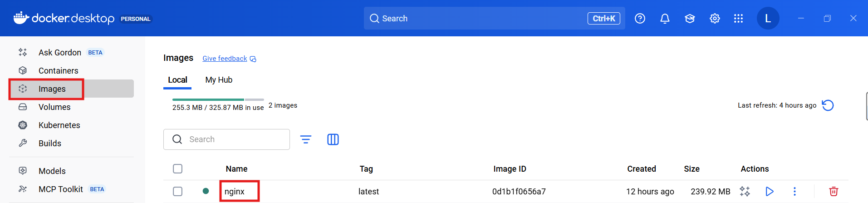Go to the Kubernetes section
Image resolution: width=868 pixels, height=203 pixels.
(x=71, y=125)
